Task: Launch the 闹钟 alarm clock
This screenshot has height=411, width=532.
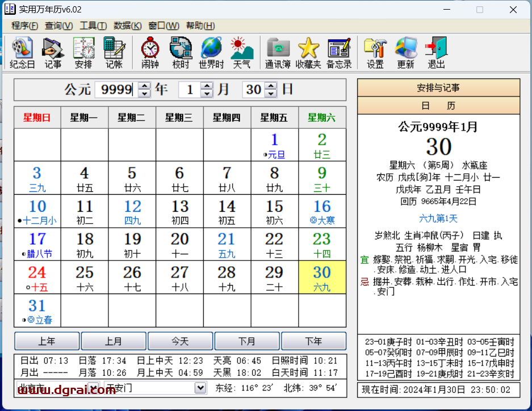Action: click(150, 52)
